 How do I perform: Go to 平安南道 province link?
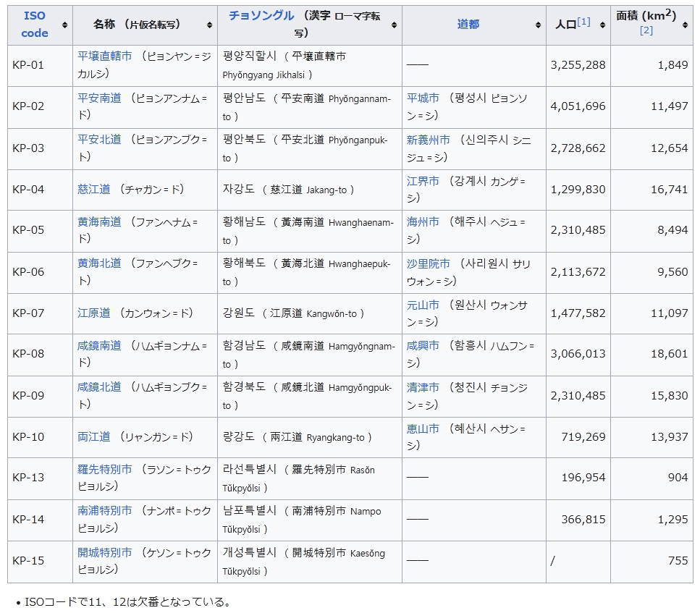[99, 98]
